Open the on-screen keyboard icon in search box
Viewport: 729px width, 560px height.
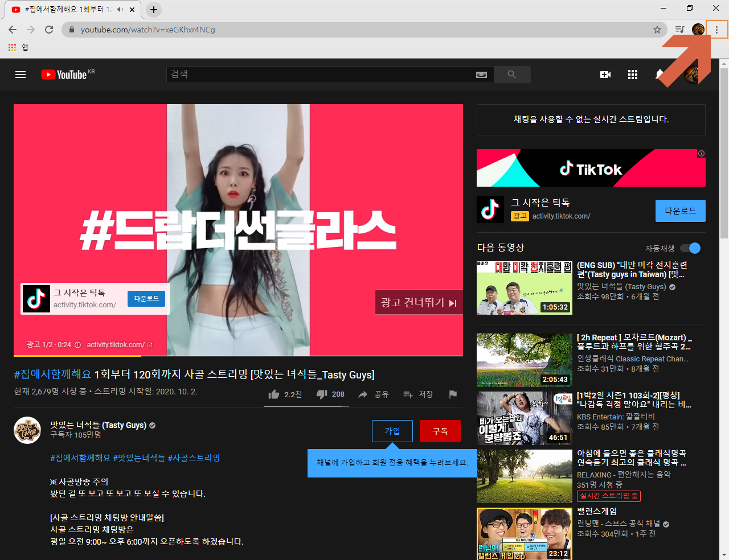[481, 75]
